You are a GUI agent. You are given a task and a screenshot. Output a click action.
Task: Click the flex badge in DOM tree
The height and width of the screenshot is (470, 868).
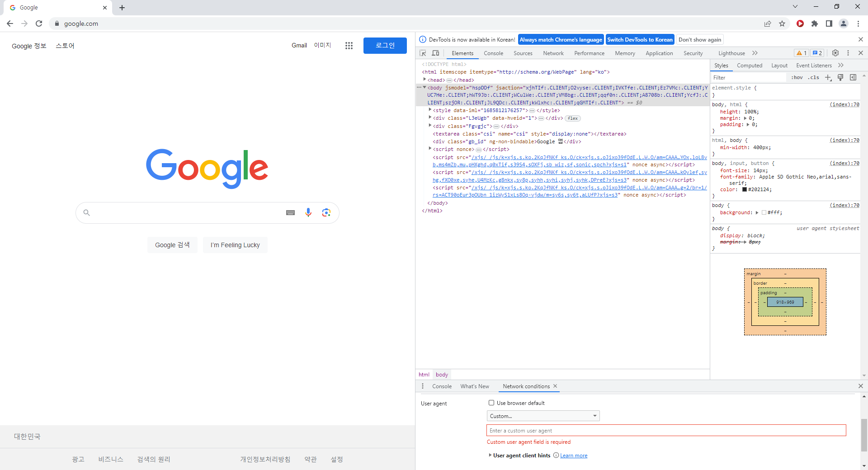pos(573,118)
